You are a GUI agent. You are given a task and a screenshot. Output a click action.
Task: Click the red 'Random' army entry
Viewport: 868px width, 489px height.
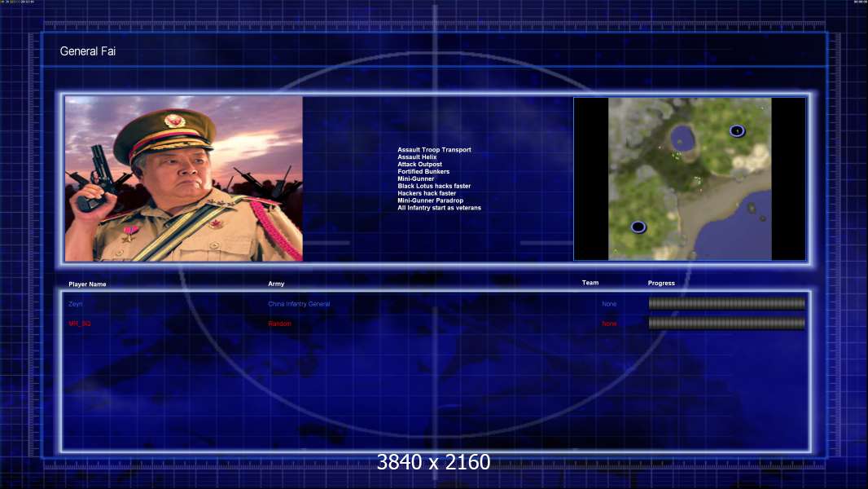[x=279, y=324]
